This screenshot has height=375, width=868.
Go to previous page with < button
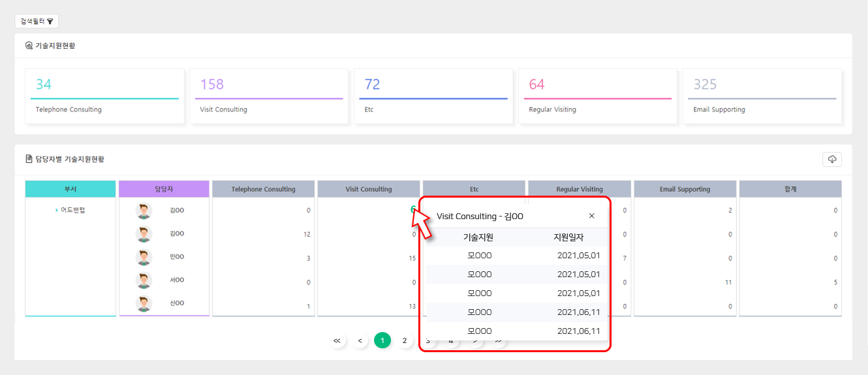click(360, 340)
